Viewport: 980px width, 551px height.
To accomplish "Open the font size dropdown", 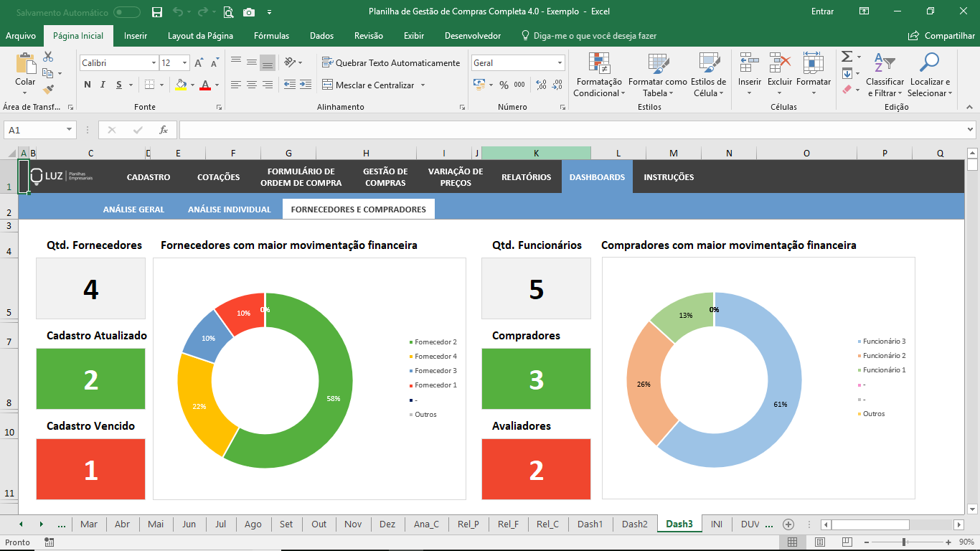I will click(185, 63).
